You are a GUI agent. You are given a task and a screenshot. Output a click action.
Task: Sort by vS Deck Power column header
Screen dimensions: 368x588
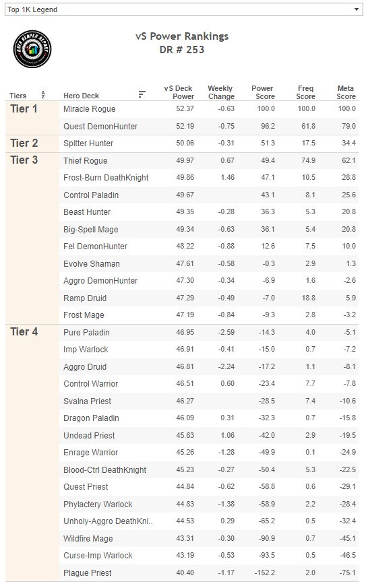coord(179,92)
